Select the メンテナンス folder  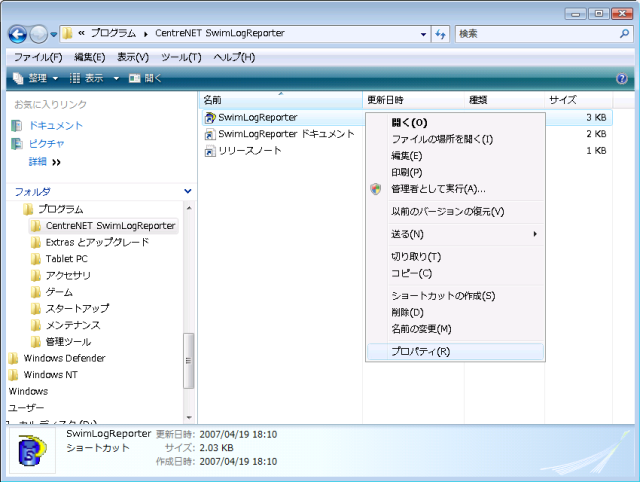(73, 325)
